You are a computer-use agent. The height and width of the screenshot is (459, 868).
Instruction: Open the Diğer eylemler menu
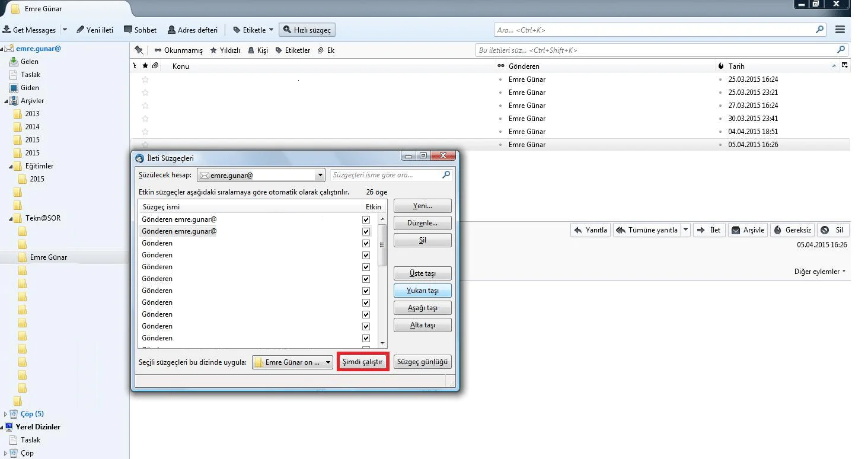tap(820, 272)
